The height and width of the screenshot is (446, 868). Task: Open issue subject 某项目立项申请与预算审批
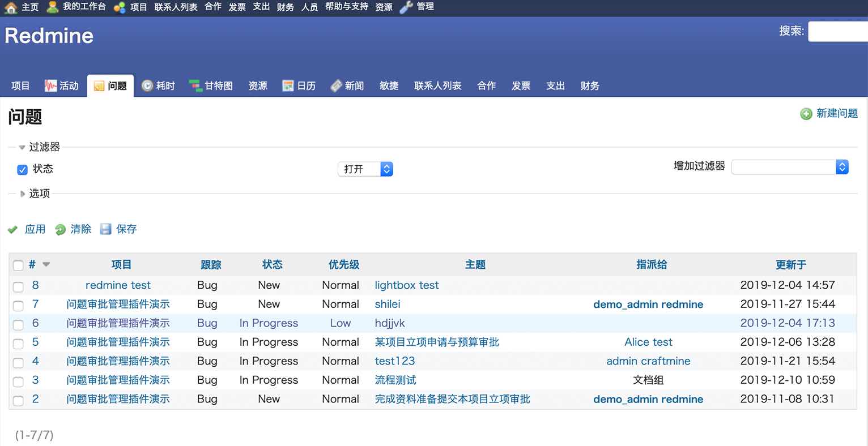[437, 342]
